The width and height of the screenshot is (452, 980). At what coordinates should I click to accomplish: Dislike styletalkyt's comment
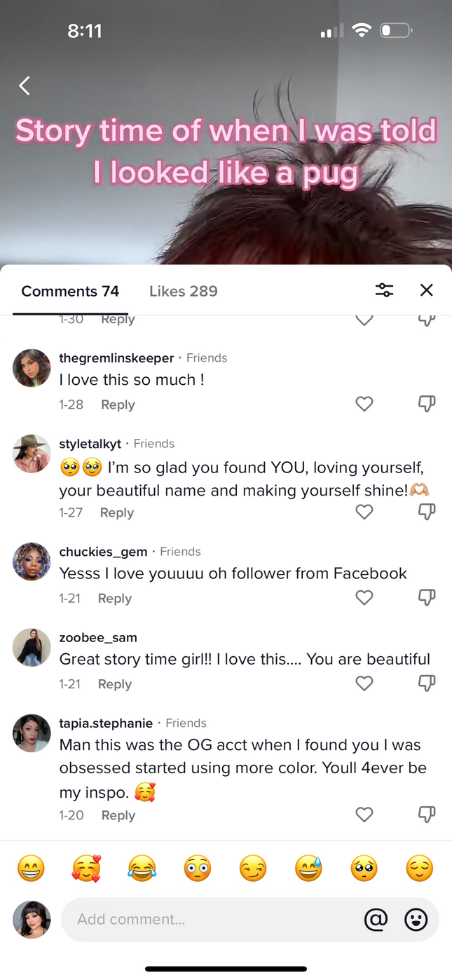(x=426, y=512)
